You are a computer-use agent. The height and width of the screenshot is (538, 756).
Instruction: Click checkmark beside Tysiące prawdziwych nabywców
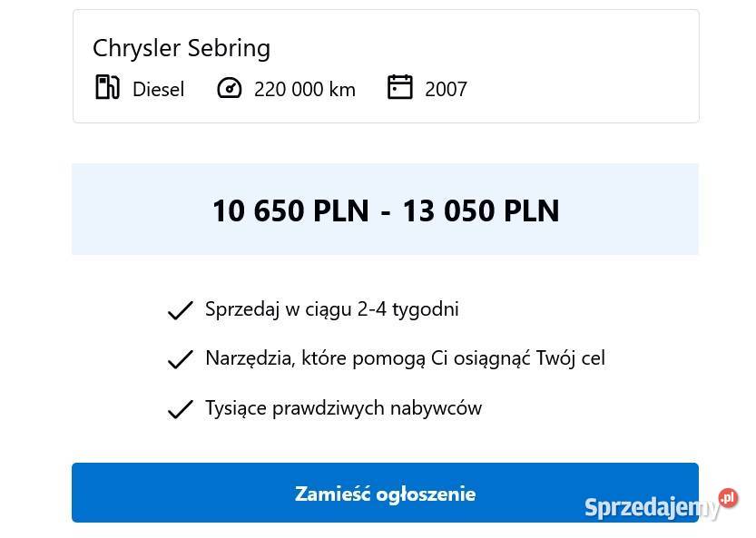tap(181, 409)
